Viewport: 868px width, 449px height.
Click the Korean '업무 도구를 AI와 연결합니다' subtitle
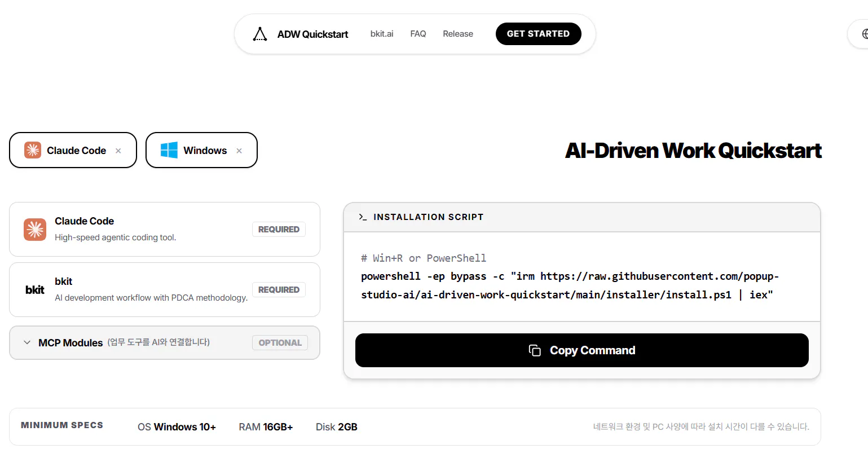coord(158,342)
